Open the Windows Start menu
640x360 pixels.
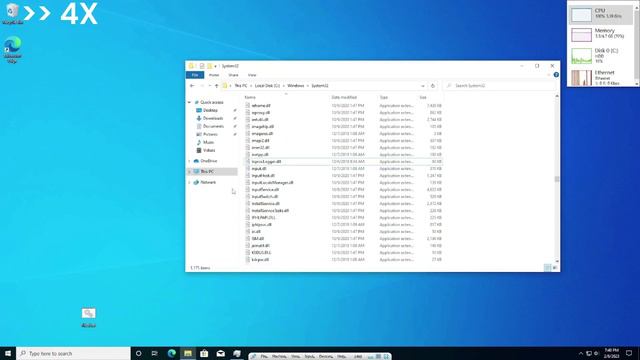pos(8,353)
